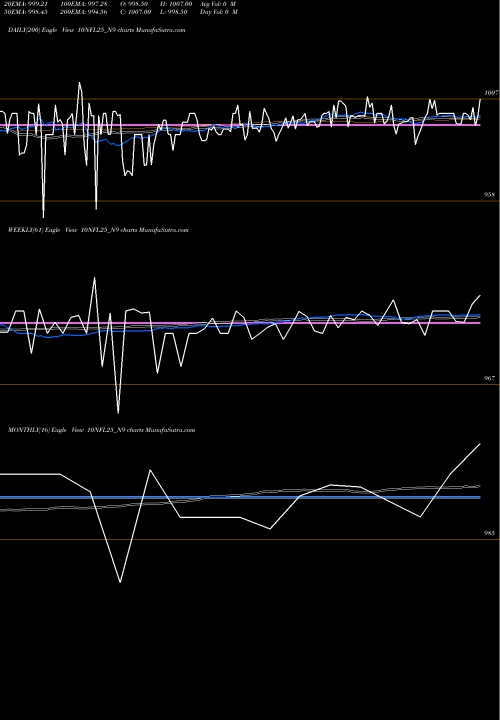Click the DAILY(200) Eagle View chart title
The width and height of the screenshot is (500, 720).
96,30
